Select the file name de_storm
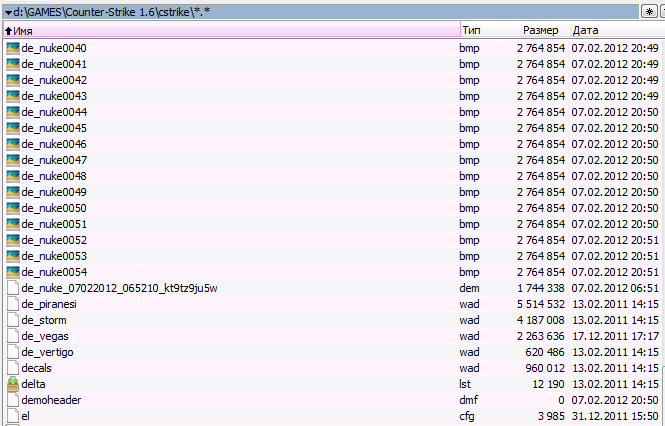 [x=44, y=320]
